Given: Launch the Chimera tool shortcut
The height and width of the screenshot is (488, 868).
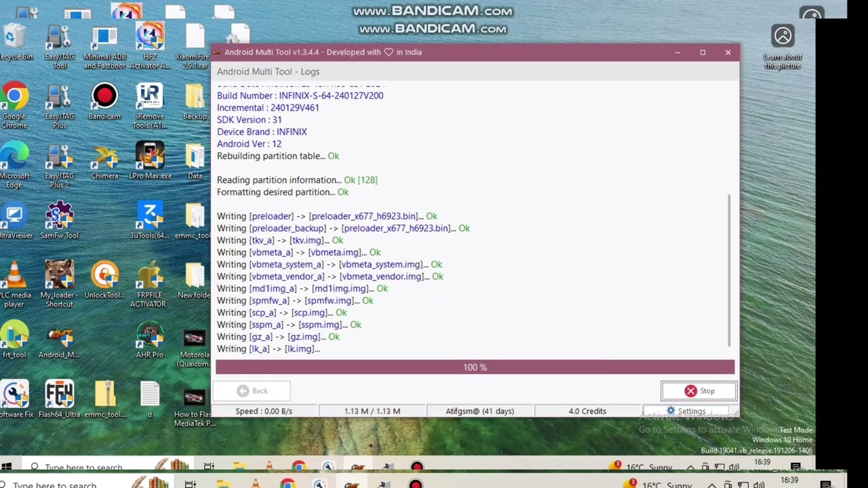Looking at the screenshot, I should (104, 162).
